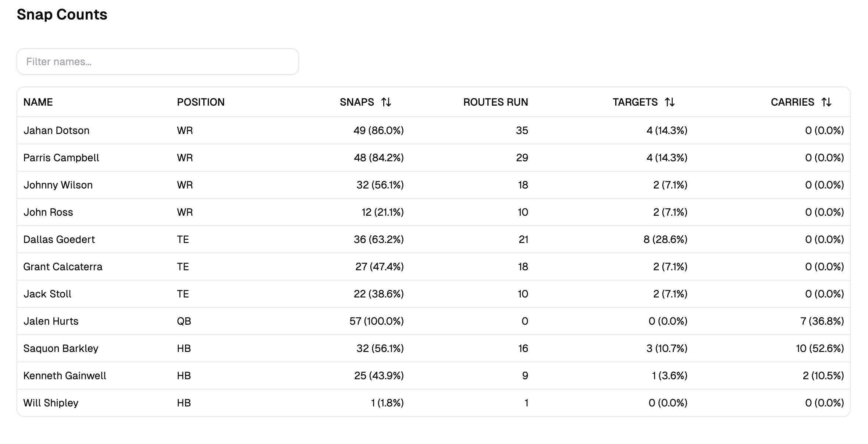This screenshot has height=444, width=868.
Task: Sort table by Snaps arrows icon
Action: (x=386, y=102)
